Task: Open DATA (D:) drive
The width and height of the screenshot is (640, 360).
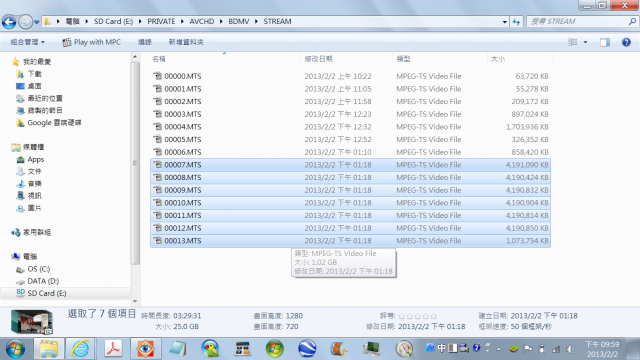Action: pyautogui.click(x=38, y=281)
